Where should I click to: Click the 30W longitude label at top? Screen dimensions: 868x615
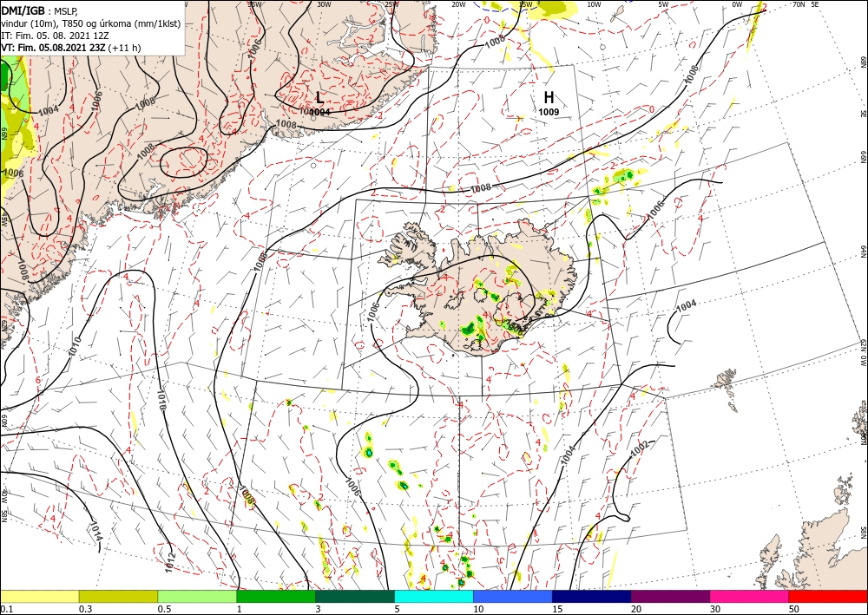click(324, 4)
